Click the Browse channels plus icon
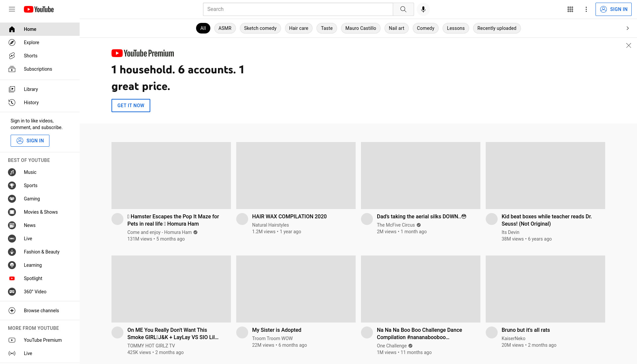Viewport: 637px width, 364px height. [12, 311]
